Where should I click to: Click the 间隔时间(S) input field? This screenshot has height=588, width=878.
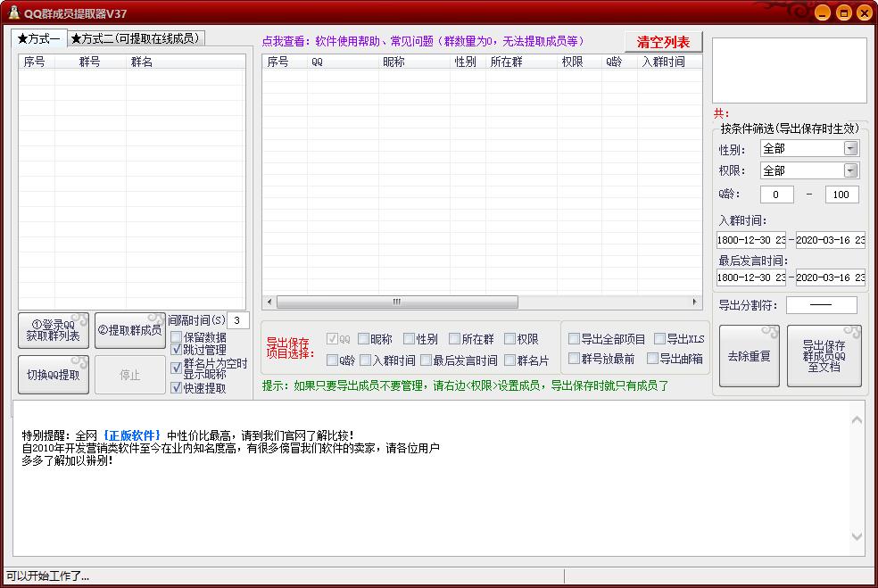(x=238, y=320)
